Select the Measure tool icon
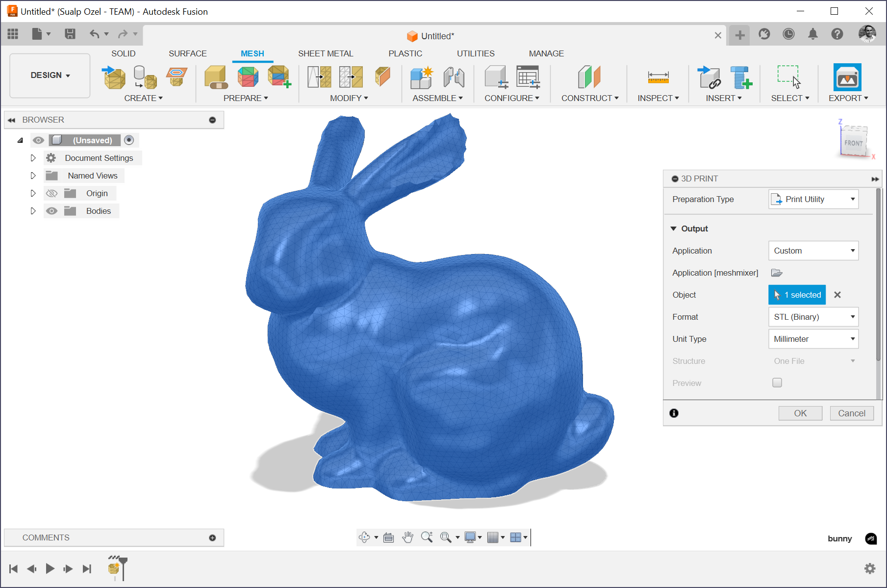 click(x=658, y=77)
